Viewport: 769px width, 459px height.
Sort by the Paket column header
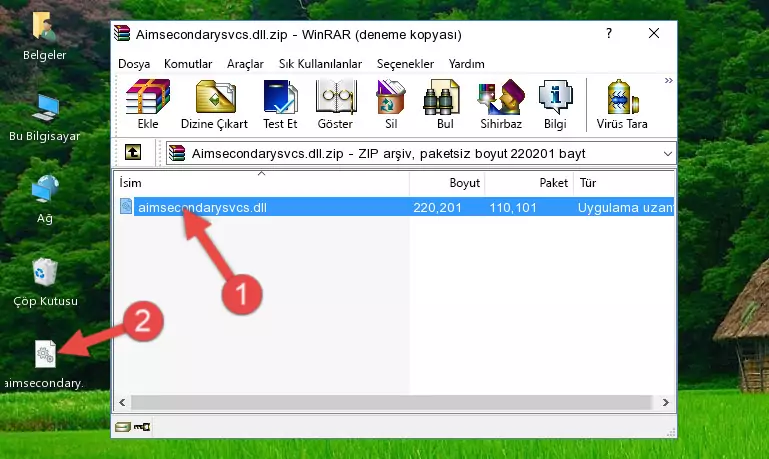point(529,183)
